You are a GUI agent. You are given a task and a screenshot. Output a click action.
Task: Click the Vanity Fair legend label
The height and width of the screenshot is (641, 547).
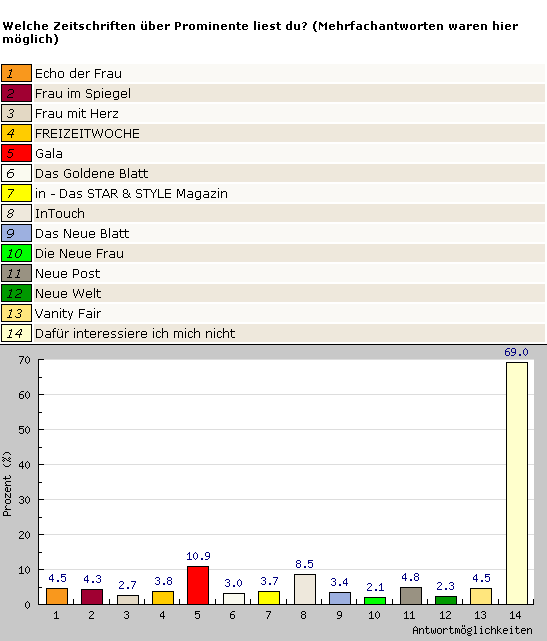68,314
